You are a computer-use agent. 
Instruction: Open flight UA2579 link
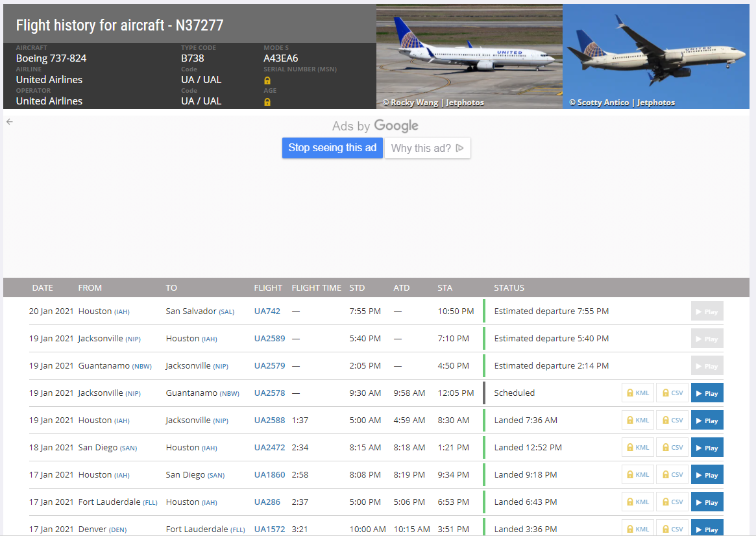tap(269, 366)
